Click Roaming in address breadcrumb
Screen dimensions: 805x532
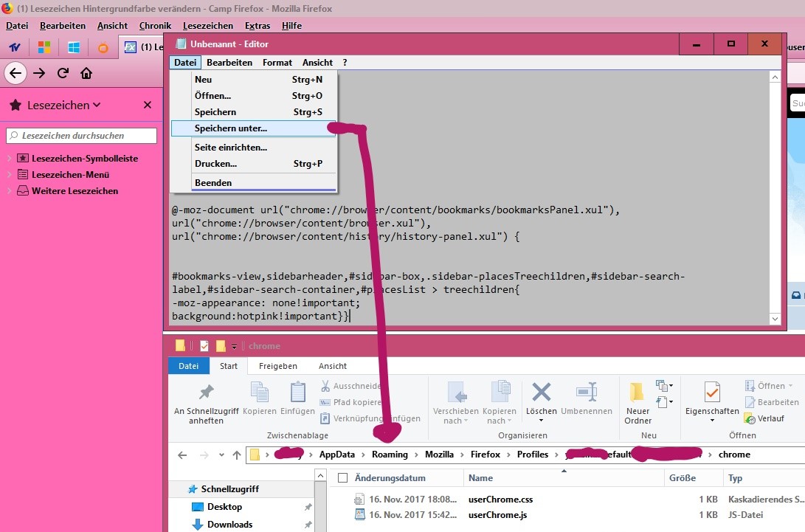(x=390, y=455)
